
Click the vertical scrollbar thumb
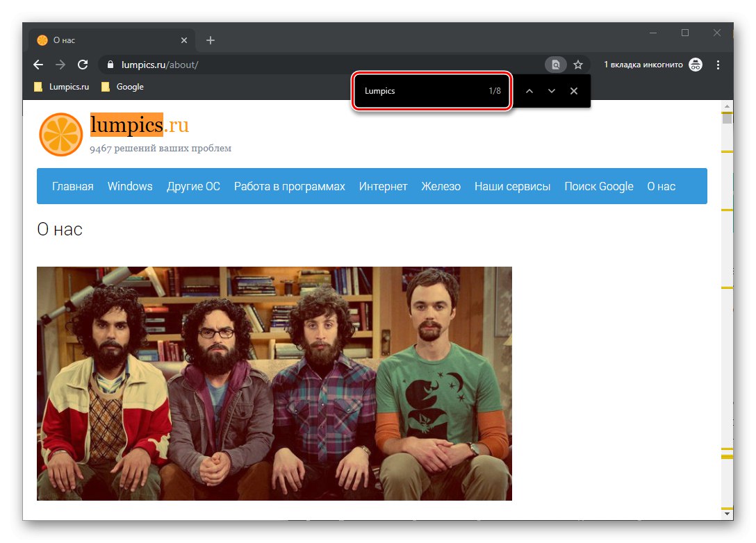[727, 117]
